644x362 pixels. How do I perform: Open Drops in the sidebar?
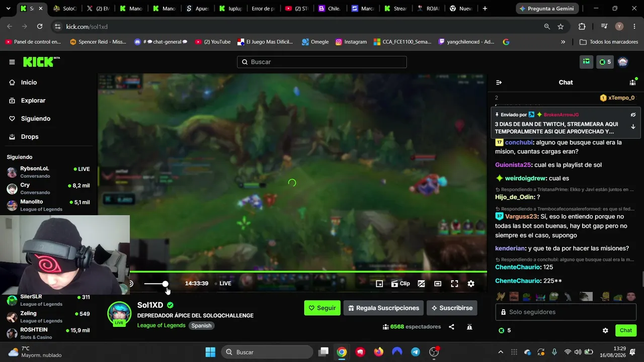point(30,137)
